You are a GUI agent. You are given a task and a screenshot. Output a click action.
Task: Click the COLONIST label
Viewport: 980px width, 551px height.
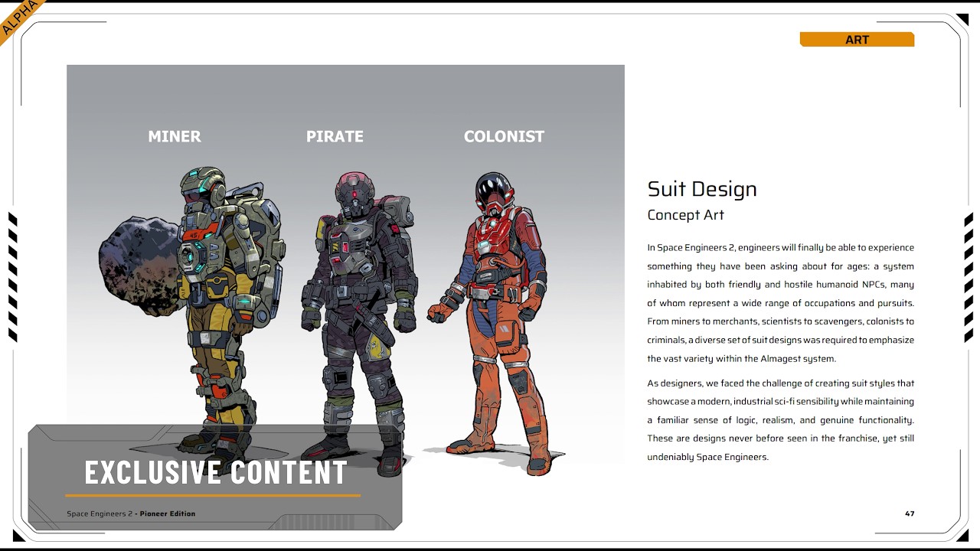coord(504,137)
